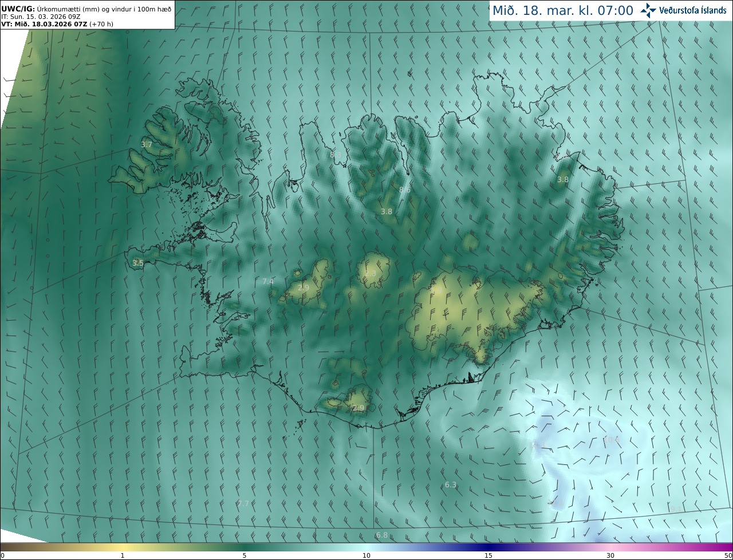Click the 50 tick on the color scale
The image size is (733, 560).
pos(728,555)
